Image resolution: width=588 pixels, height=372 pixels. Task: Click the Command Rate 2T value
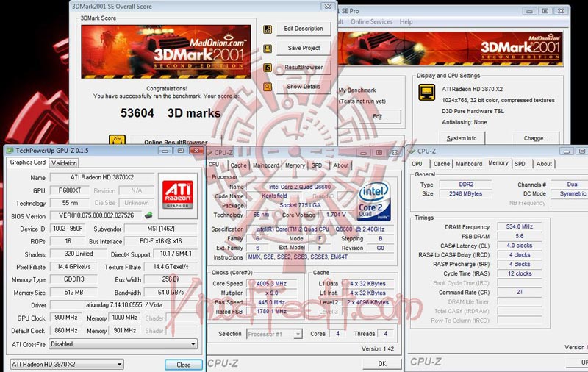tap(520, 292)
